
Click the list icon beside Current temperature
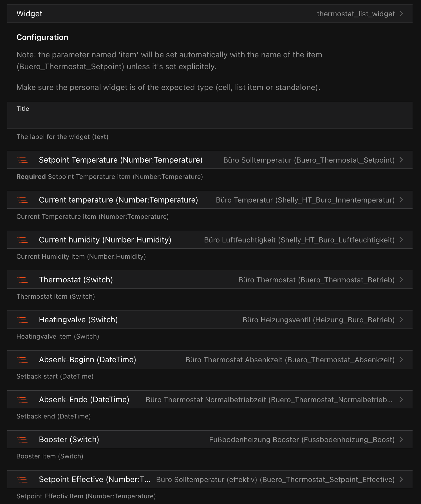pyautogui.click(x=23, y=200)
